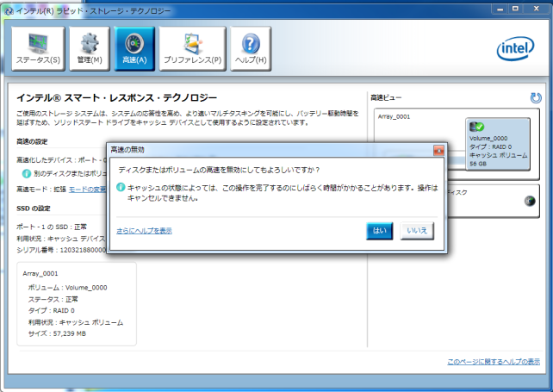Screen dimensions: 553x392
Task: Click the info icon in the dialog message
Action: click(121, 187)
